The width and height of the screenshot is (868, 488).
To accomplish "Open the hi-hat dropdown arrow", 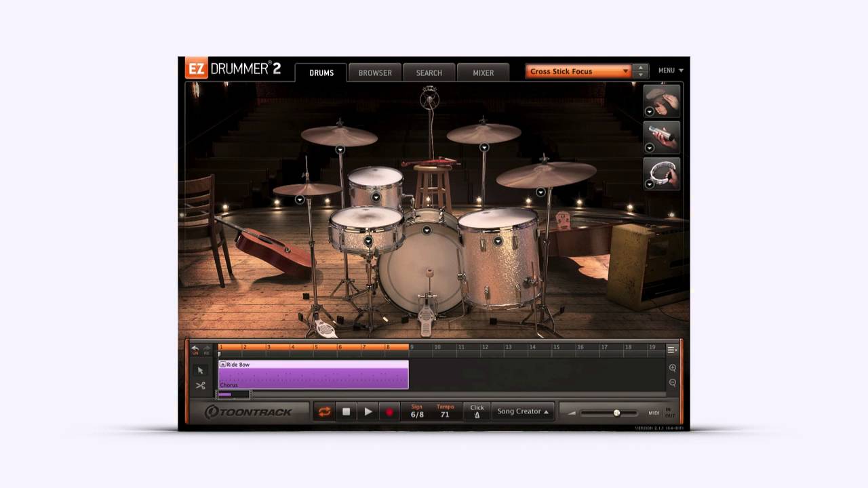I will (x=300, y=199).
